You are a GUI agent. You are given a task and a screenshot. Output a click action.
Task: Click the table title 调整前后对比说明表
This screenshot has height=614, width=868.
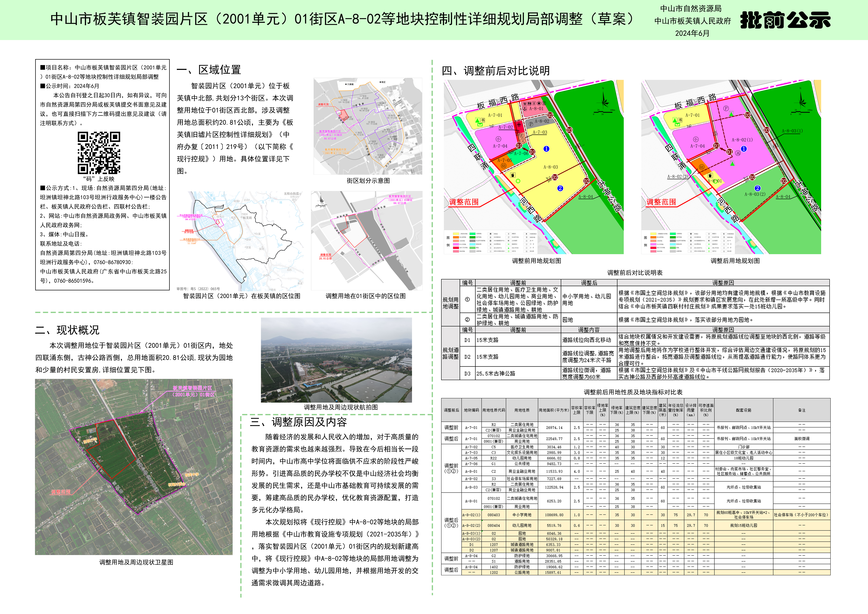coord(635,273)
